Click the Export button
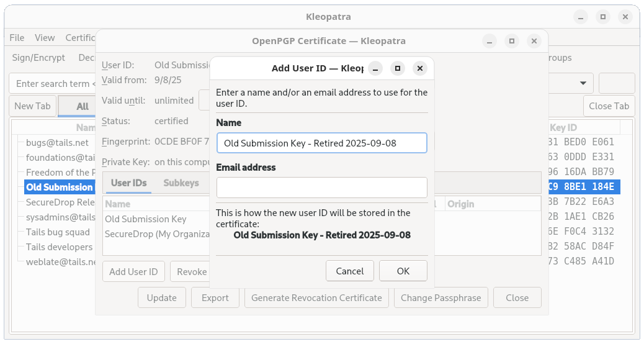 (x=215, y=297)
